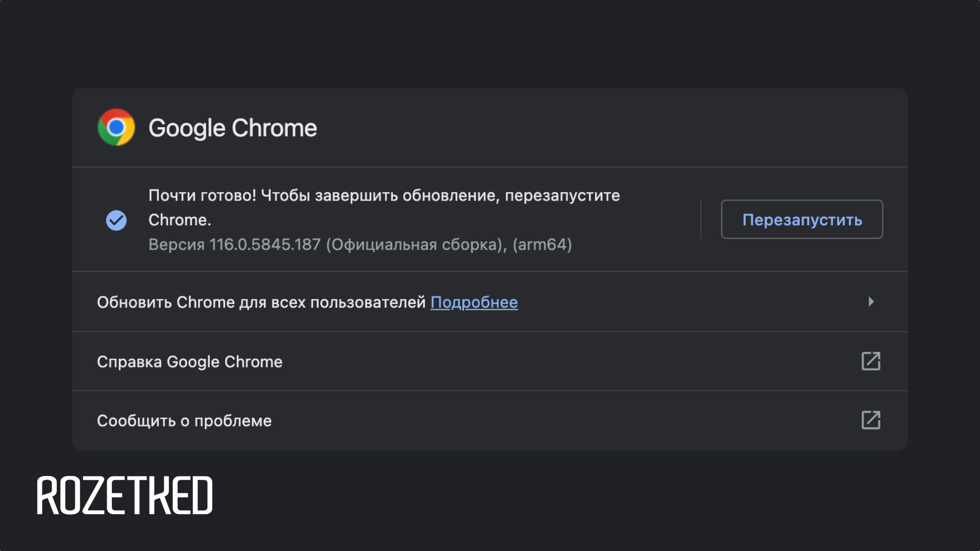980x551 pixels.
Task: Open external link icon for Справка Google Chrome
Action: tap(871, 361)
